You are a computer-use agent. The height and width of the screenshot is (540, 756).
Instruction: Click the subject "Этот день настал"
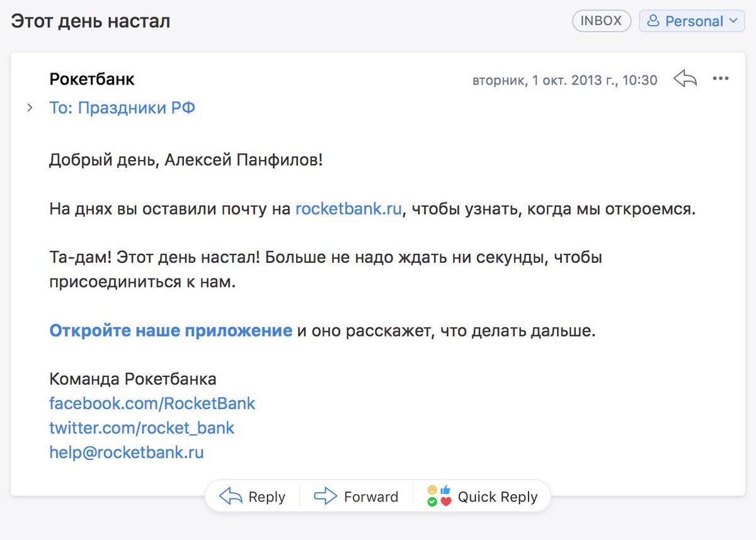tap(91, 21)
